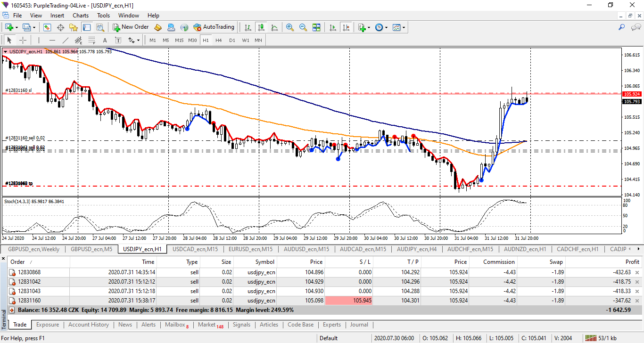Click the Zoom Out magnifier icon

point(303,27)
